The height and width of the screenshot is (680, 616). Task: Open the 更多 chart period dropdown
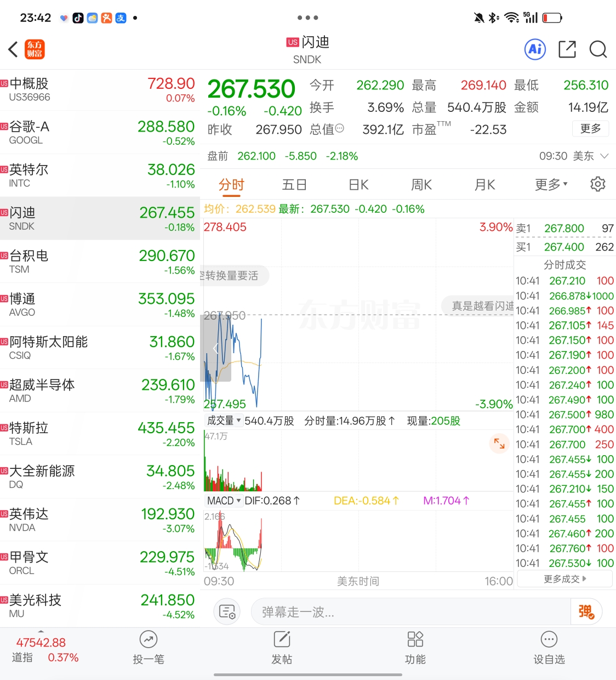click(x=551, y=185)
